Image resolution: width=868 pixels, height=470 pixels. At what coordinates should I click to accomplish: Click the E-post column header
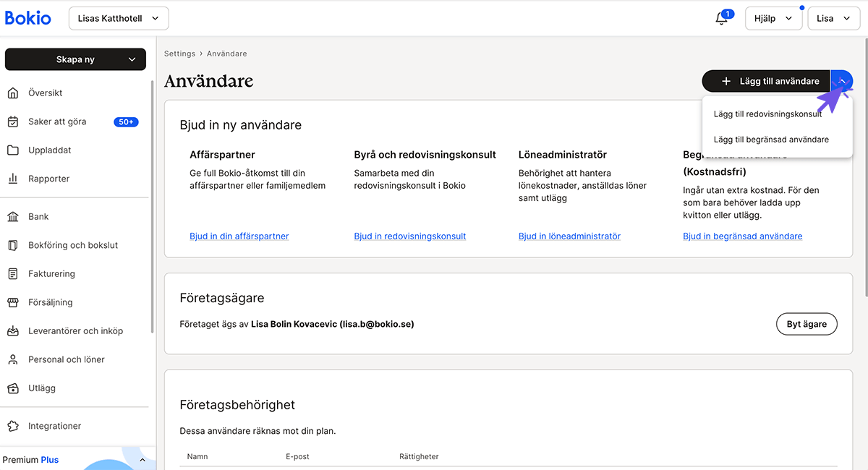pyautogui.click(x=297, y=456)
